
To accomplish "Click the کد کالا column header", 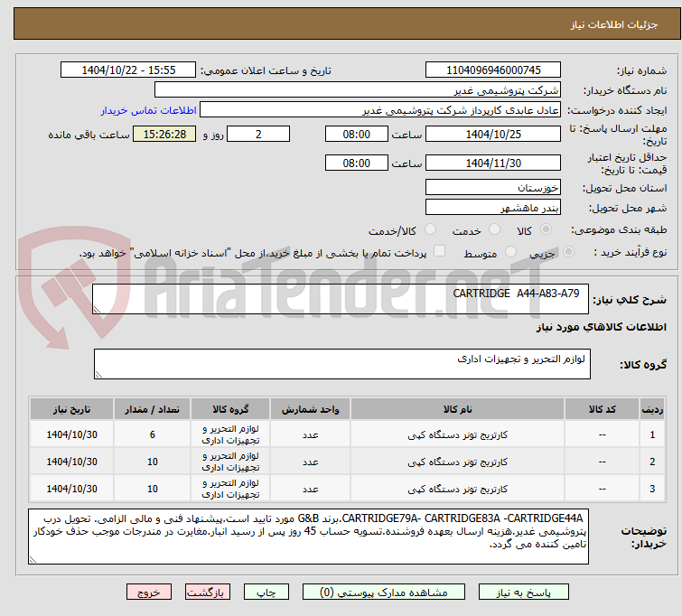I will (602, 409).
